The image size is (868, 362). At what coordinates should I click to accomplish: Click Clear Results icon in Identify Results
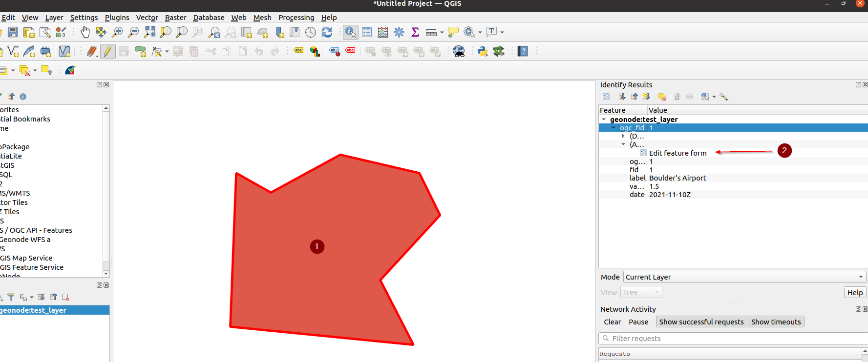pyautogui.click(x=662, y=97)
